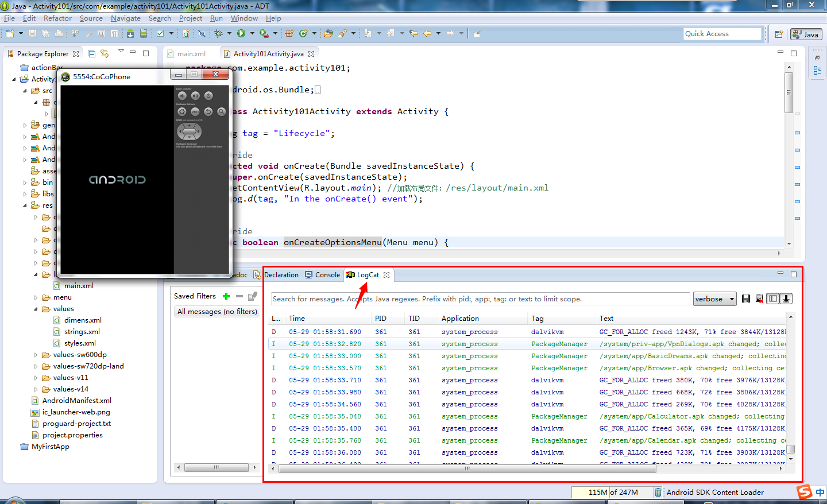Open the File menu
Screen dimensions: 827x504
tap(9, 18)
